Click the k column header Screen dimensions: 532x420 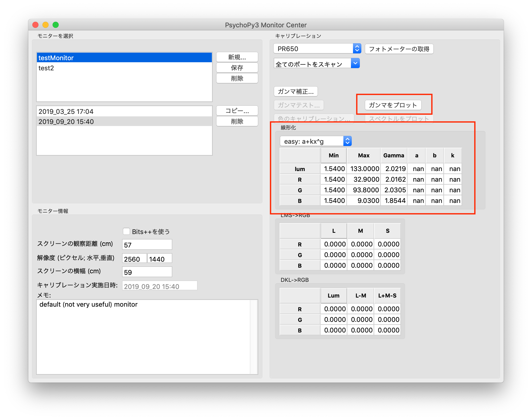click(453, 155)
